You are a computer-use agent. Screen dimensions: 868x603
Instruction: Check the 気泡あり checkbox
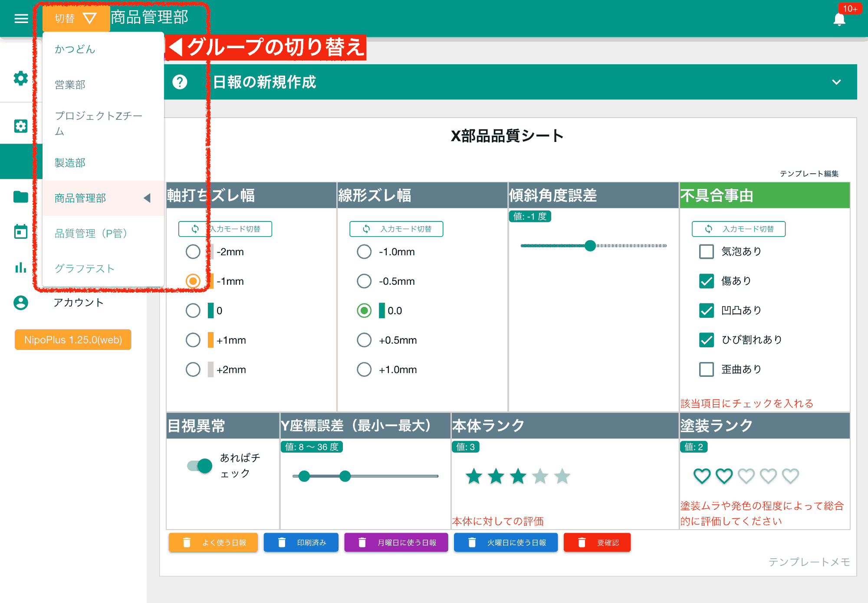pyautogui.click(x=706, y=251)
